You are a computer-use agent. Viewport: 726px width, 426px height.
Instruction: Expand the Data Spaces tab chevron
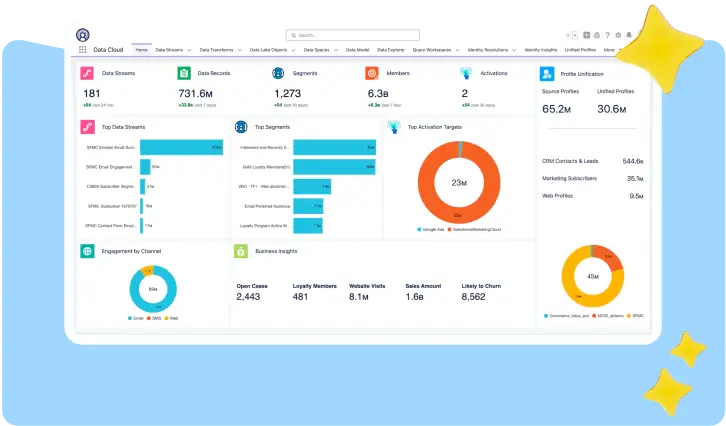click(x=336, y=50)
